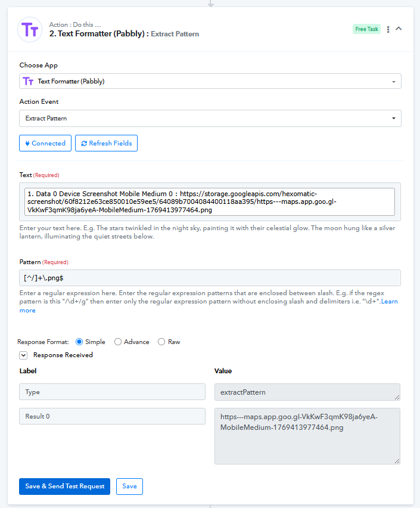Click into the Text input field
Viewport: 420px width, 508px height.
210,202
